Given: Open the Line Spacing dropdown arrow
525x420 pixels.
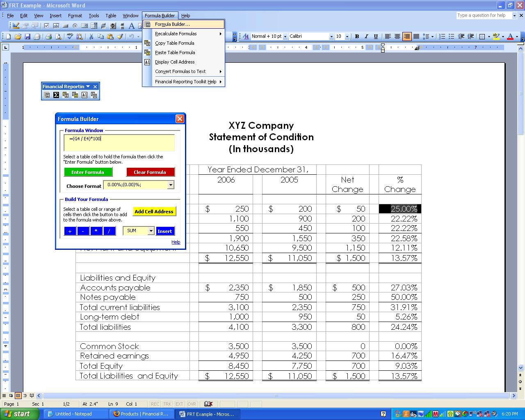Looking at the screenshot, I should coord(432,37).
